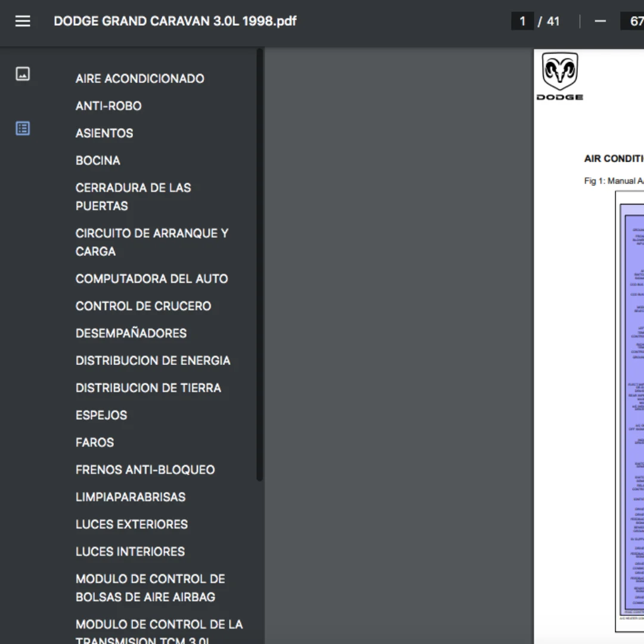Click the outline panel vertical scrollbar
The width and height of the screenshot is (644, 644).
(x=259, y=265)
